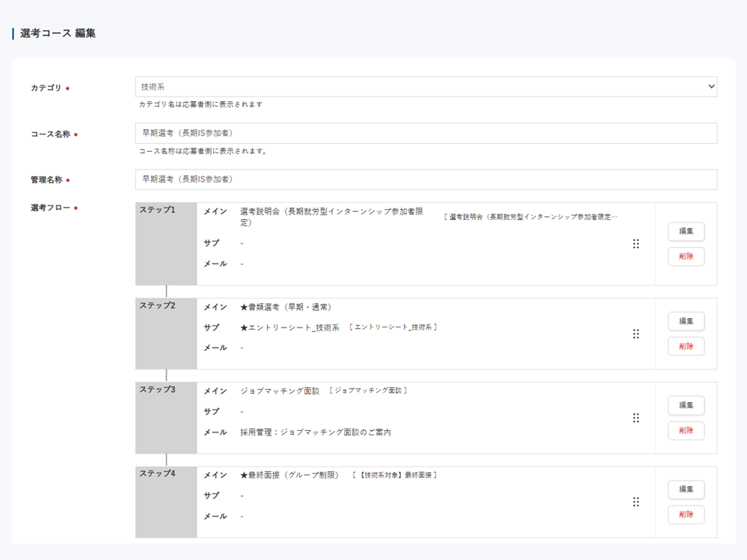
Task: Select the reorder handle of ステップ3
Action: (636, 418)
